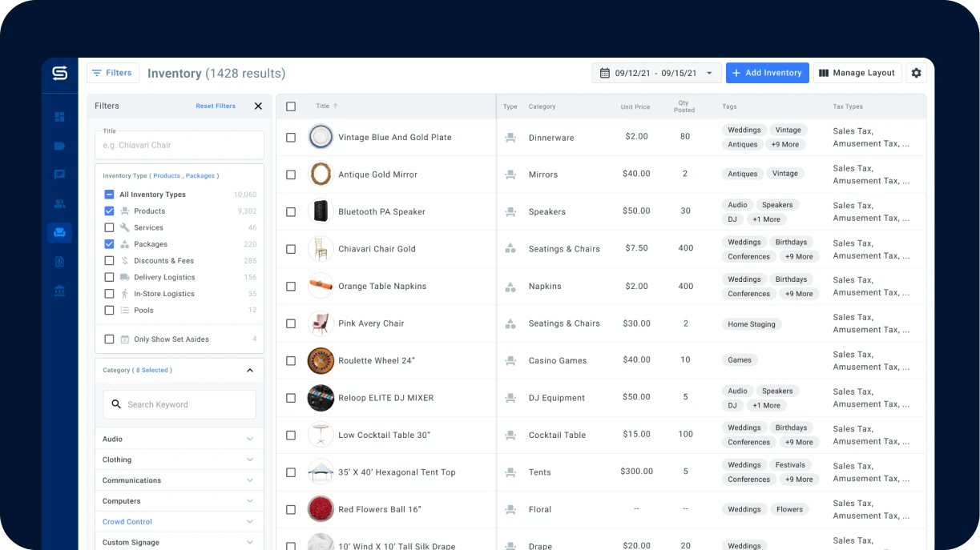
Task: Check the Services inventory type filter
Action: pos(110,227)
